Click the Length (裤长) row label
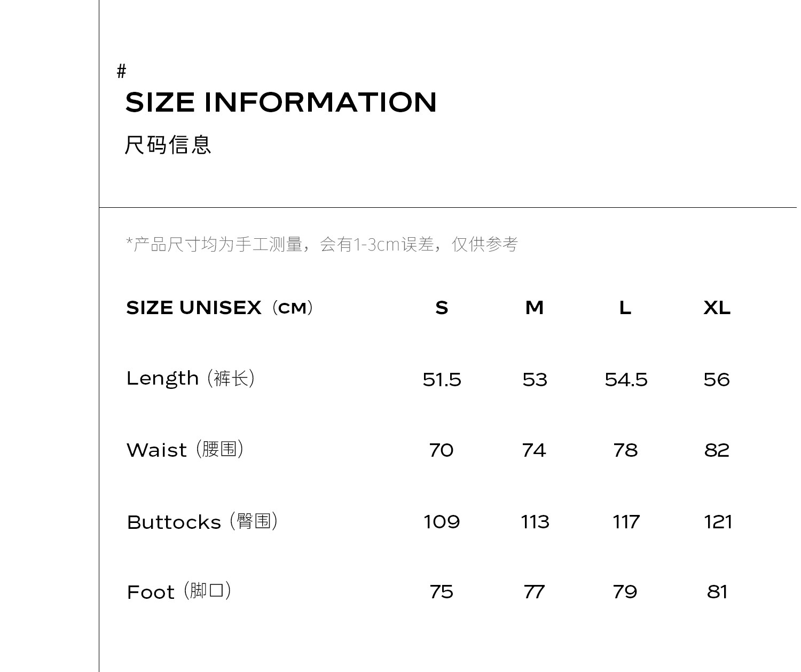 click(191, 379)
